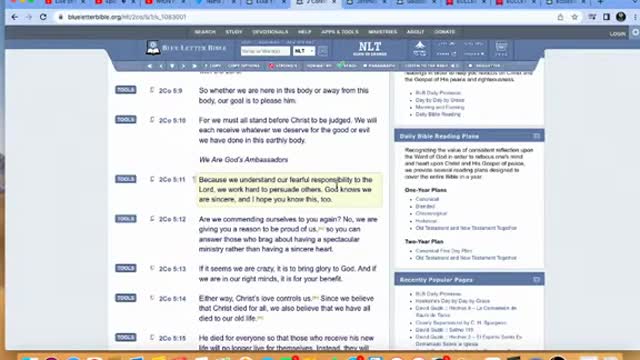Image resolution: width=640 pixels, height=360 pixels.
Task: Check the copy box for 2Co 5:11
Action: (152, 179)
